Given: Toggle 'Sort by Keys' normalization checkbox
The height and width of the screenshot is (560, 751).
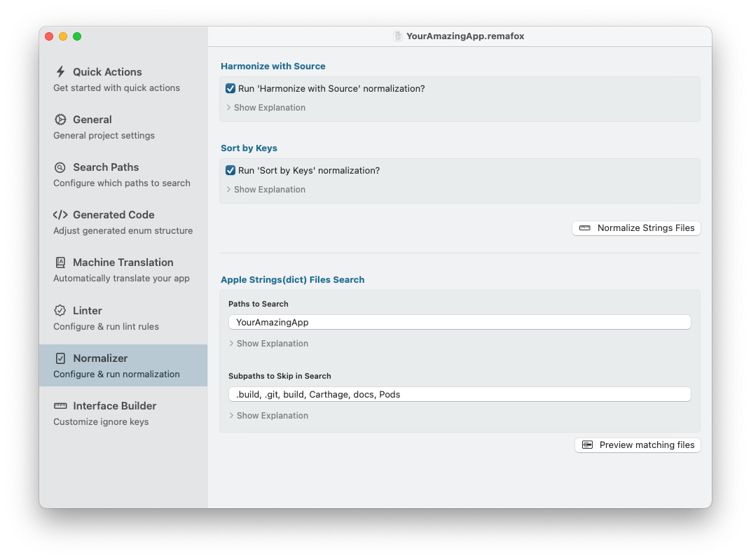Looking at the screenshot, I should click(230, 170).
